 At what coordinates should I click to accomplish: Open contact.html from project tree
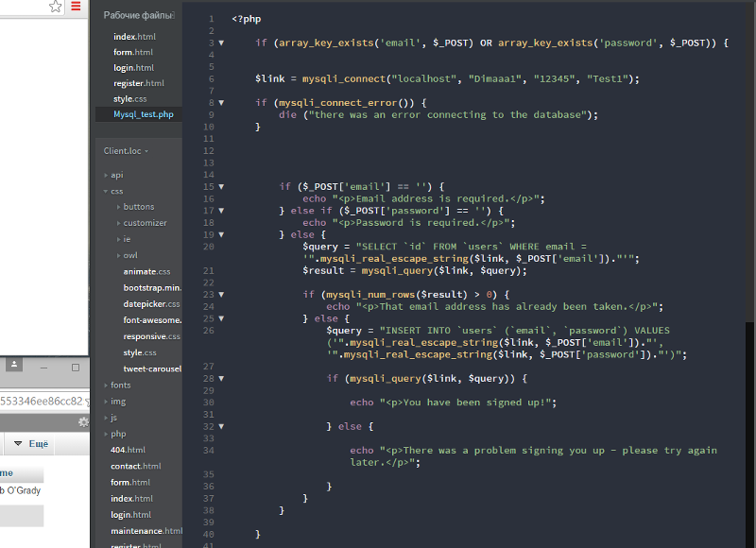coord(135,466)
